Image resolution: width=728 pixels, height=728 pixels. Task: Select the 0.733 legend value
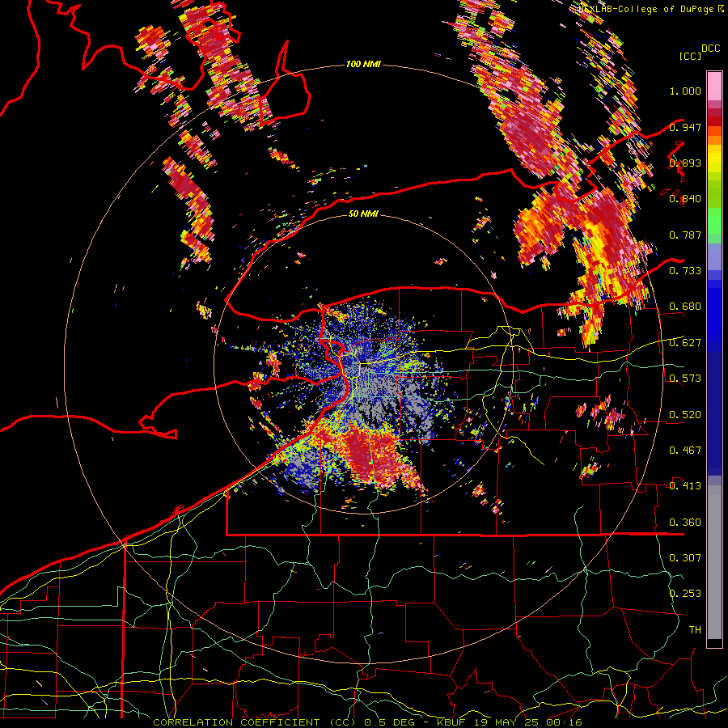coord(685,271)
